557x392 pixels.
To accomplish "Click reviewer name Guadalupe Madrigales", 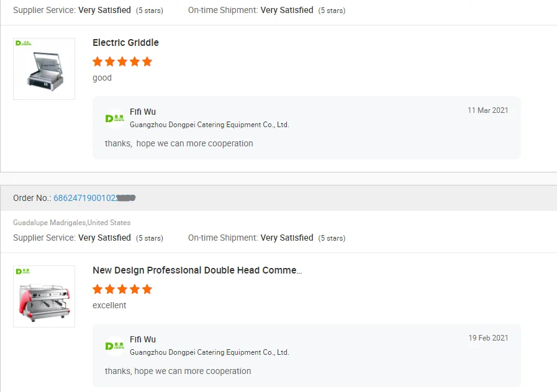I will point(50,223).
